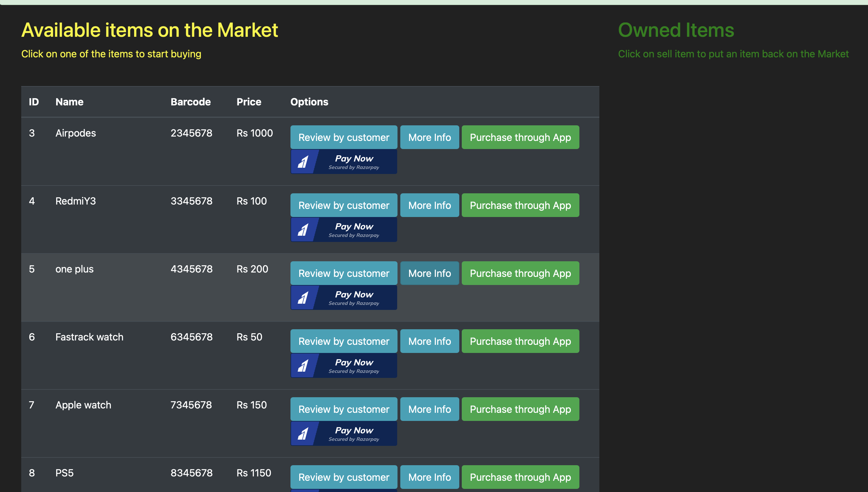Show More Info for one plus
Viewport: 868px width, 492px height.
pyautogui.click(x=429, y=273)
